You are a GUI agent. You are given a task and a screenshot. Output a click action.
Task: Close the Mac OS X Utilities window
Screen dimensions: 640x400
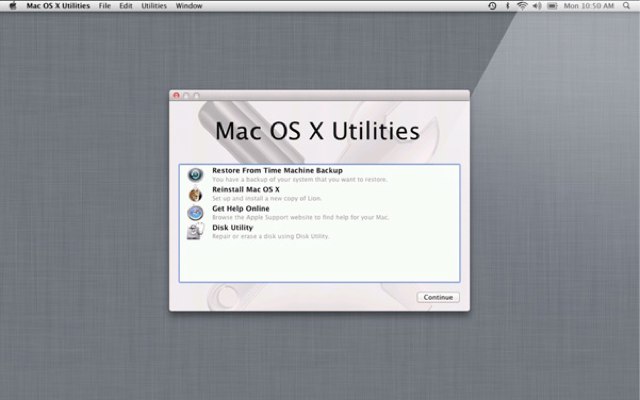coord(177,95)
